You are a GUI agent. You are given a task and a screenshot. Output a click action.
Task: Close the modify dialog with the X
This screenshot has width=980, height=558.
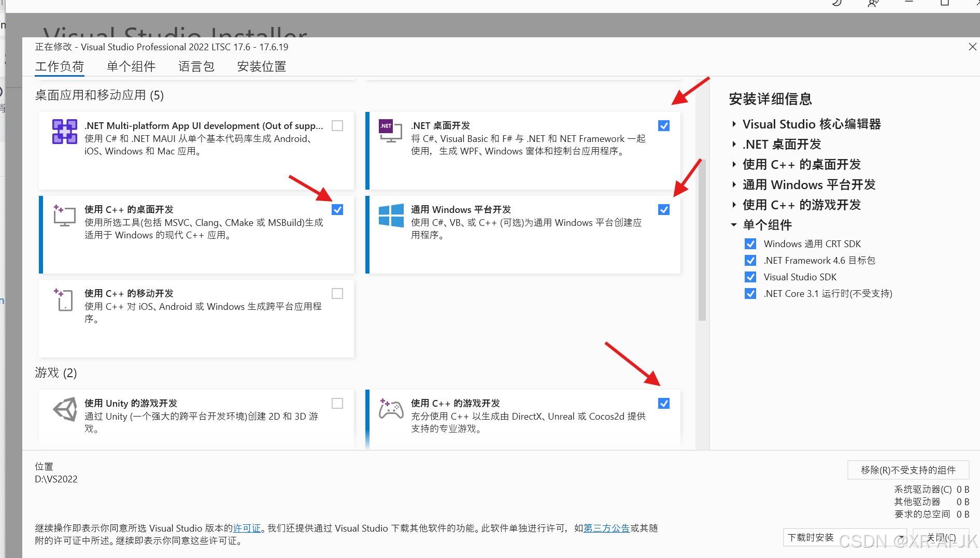pos(972,47)
